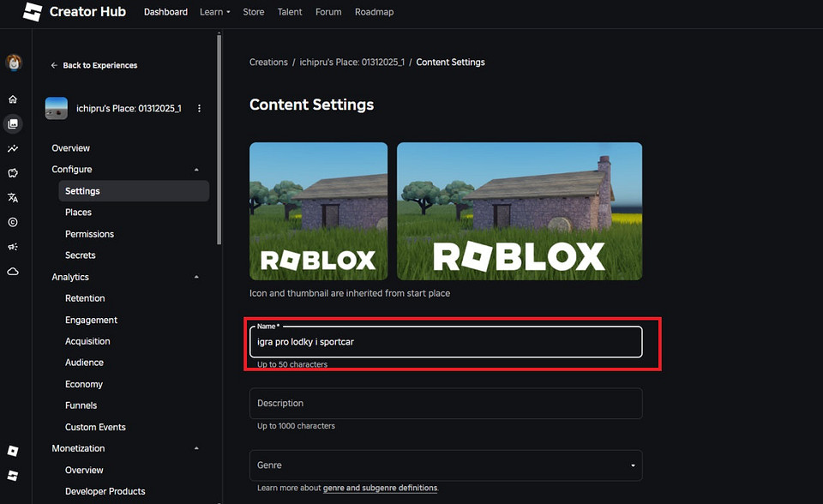Open the Analytics chart icon in rail
The height and width of the screenshot is (504, 823).
13,149
